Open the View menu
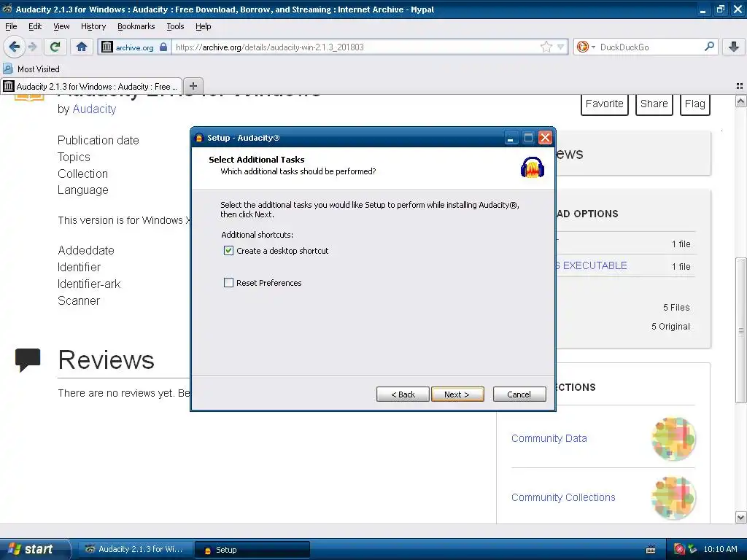Image resolution: width=747 pixels, height=560 pixels. pyautogui.click(x=61, y=26)
